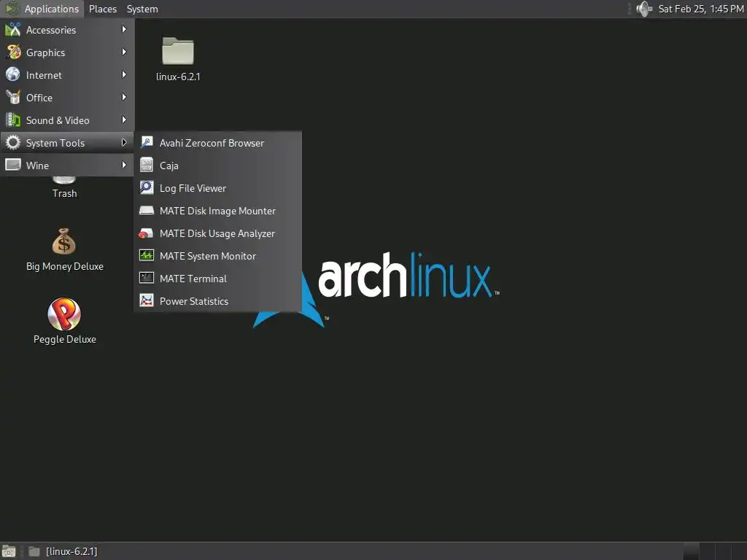Click the volume speaker icon in panel
Image resolution: width=747 pixels, height=560 pixels.
point(644,9)
